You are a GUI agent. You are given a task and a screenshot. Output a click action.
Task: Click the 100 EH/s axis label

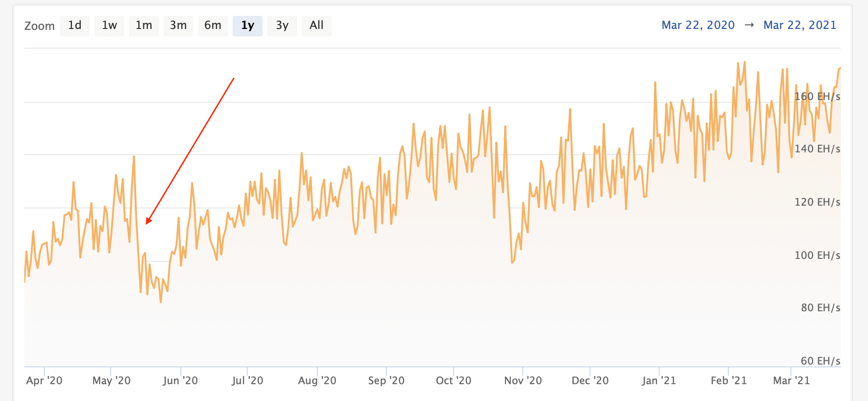pos(818,255)
